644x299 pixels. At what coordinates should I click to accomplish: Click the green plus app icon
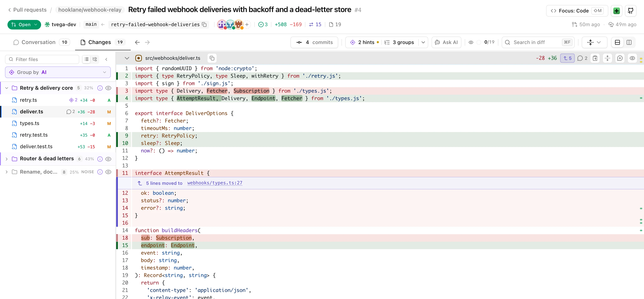click(616, 11)
